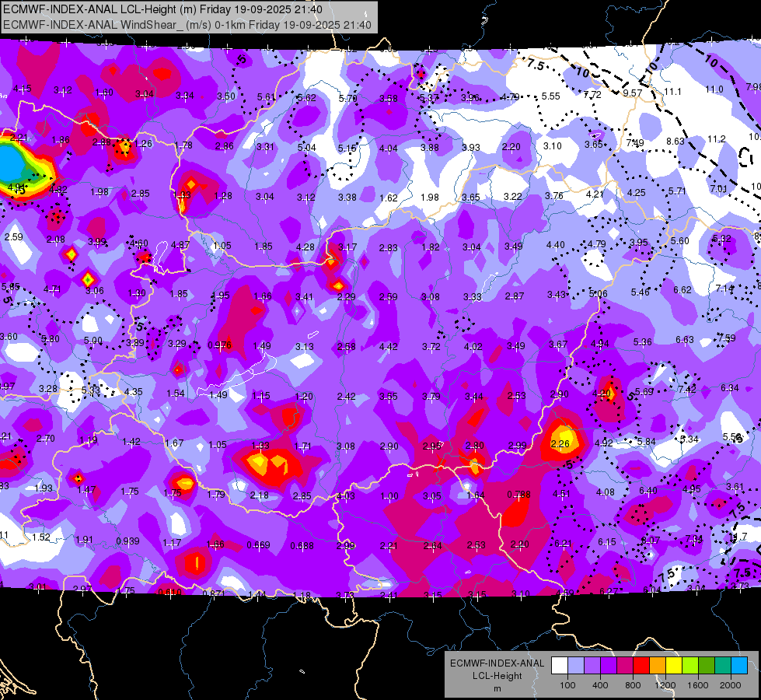The width and height of the screenshot is (761, 700).
Task: Click the wind shear value '0.669'
Action: [x=258, y=545]
